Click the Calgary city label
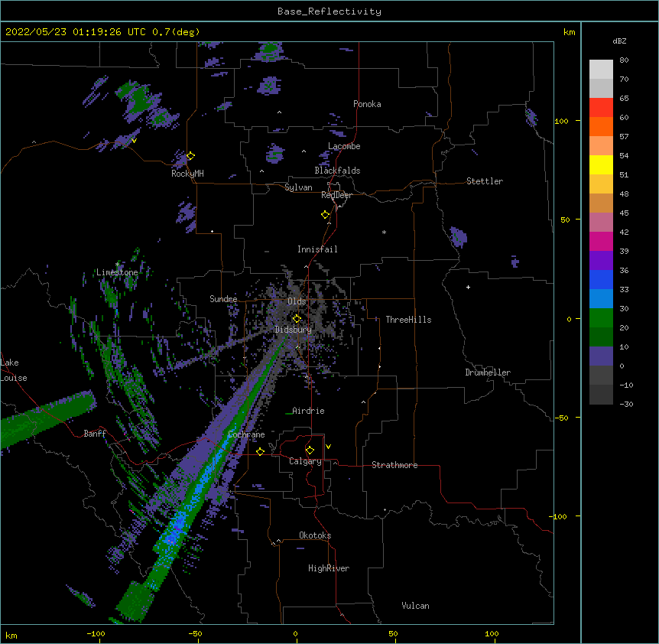This screenshot has height=644, width=659. click(305, 461)
